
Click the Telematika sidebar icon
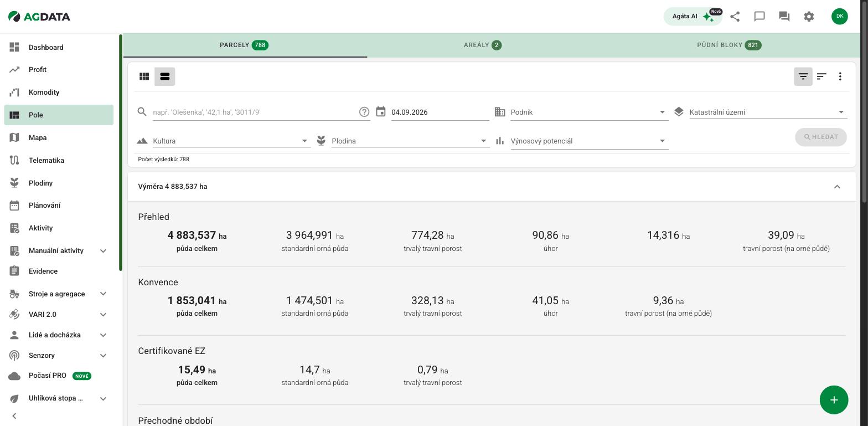[x=15, y=161]
